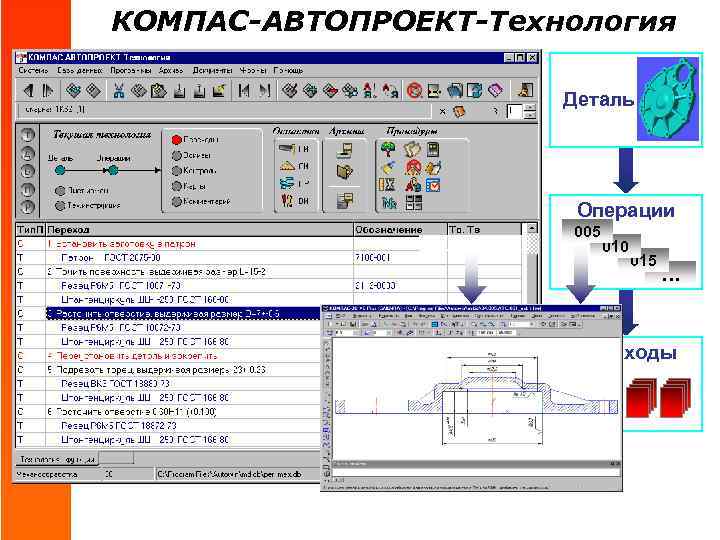
Task: Click the orange book icon beside the X
Action: [x=459, y=112]
